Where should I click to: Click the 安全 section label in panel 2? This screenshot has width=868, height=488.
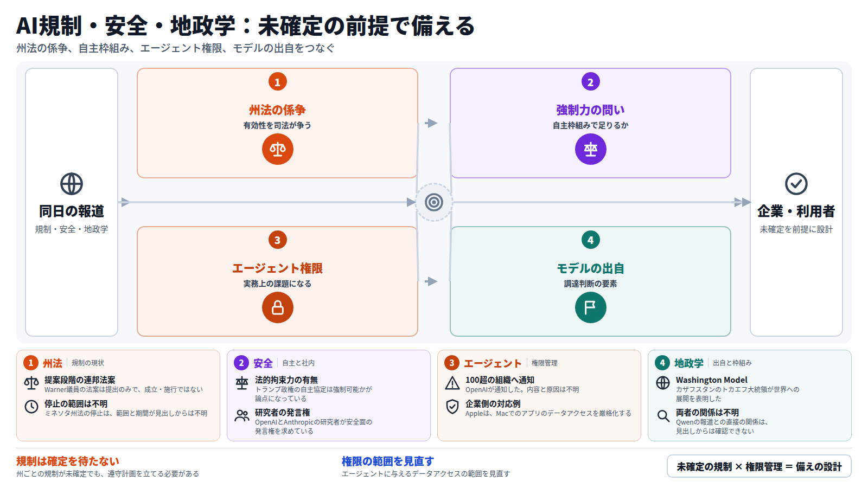click(263, 363)
